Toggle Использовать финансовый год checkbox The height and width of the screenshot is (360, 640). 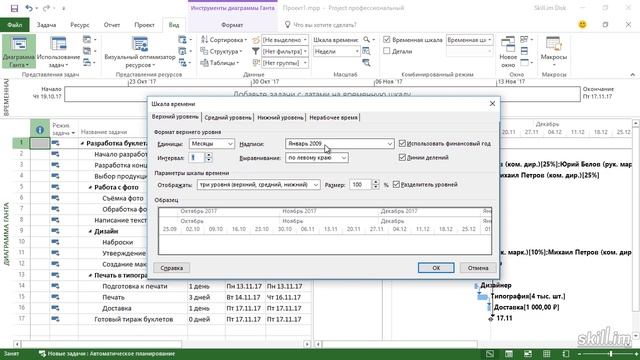click(x=402, y=143)
